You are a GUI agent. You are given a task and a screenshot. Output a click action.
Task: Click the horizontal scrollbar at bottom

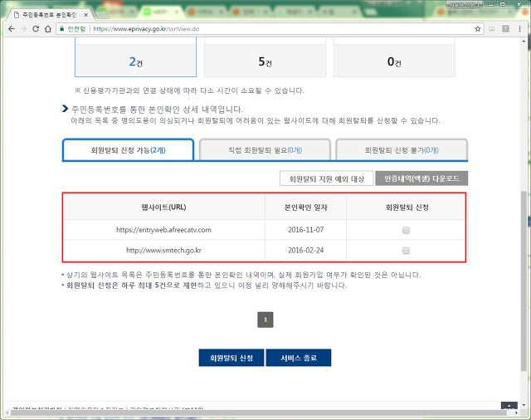point(259,413)
